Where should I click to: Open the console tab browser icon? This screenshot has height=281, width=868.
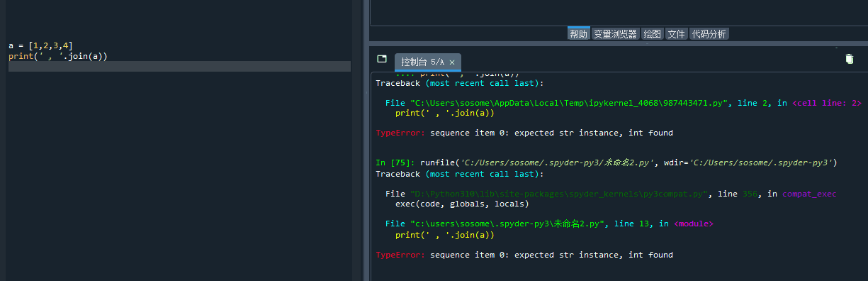click(x=382, y=59)
